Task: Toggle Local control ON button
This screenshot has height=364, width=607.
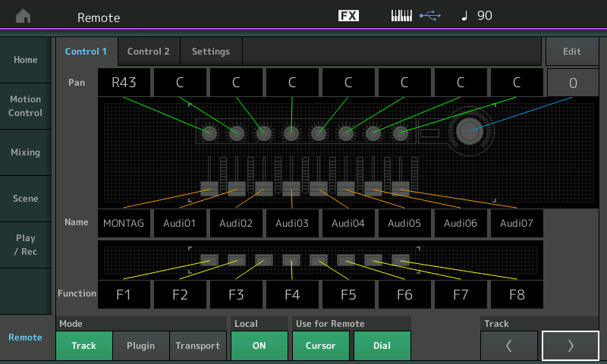Action: point(259,346)
